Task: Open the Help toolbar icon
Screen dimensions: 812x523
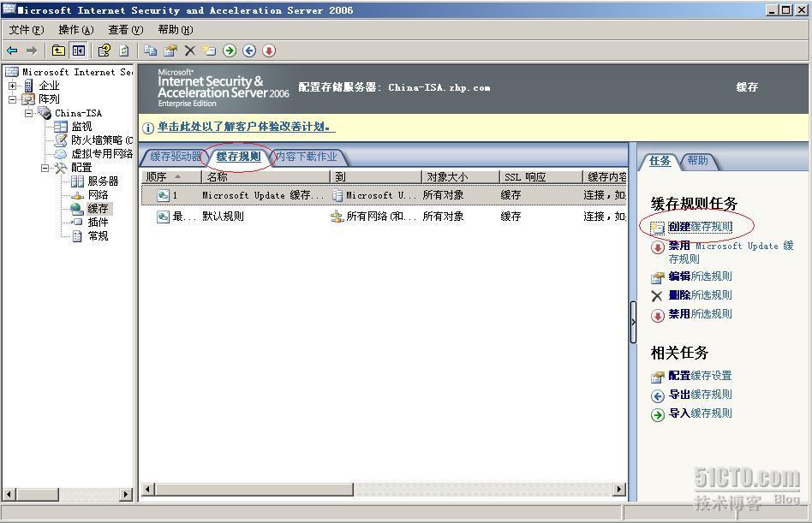Action: (x=104, y=51)
